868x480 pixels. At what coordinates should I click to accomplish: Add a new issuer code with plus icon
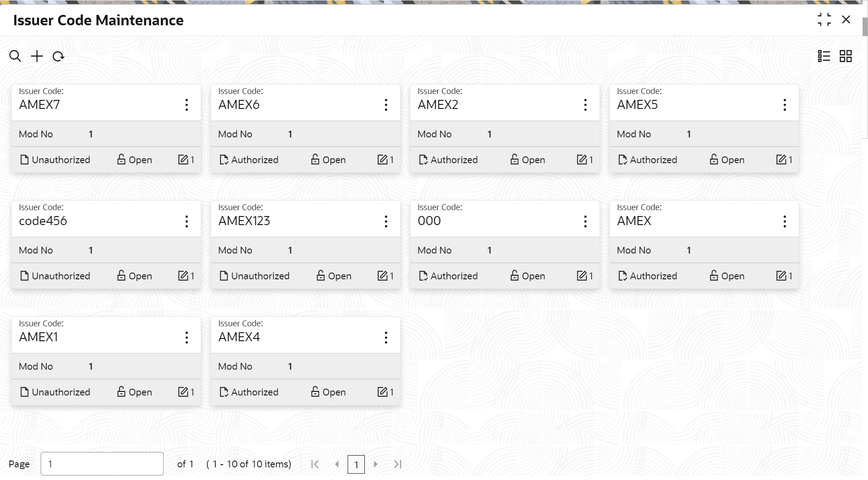(x=37, y=56)
